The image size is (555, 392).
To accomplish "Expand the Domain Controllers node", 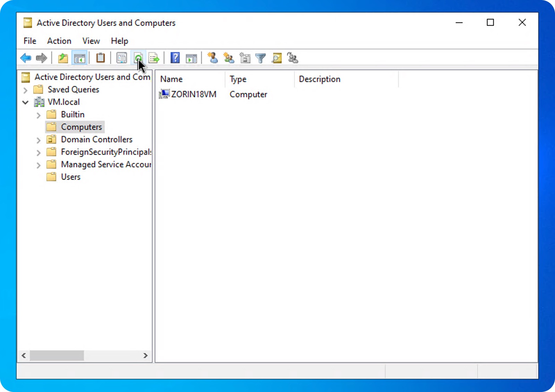I will pos(39,140).
